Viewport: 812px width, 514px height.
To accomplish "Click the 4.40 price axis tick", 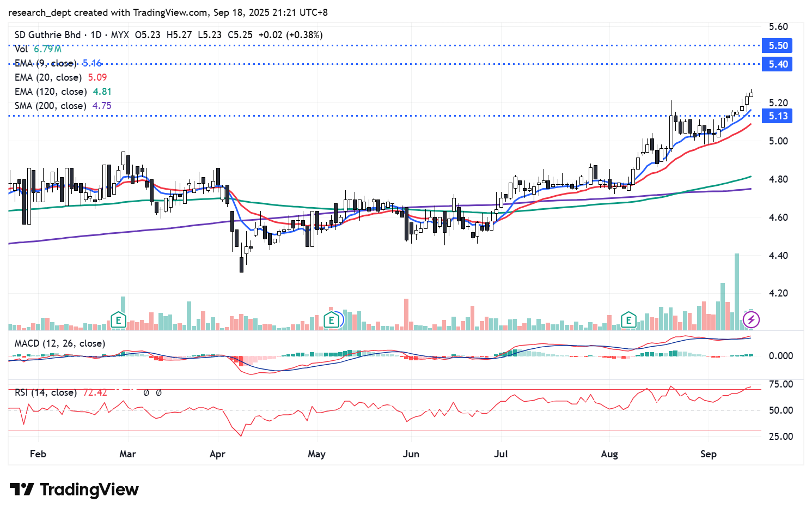I will [x=778, y=256].
